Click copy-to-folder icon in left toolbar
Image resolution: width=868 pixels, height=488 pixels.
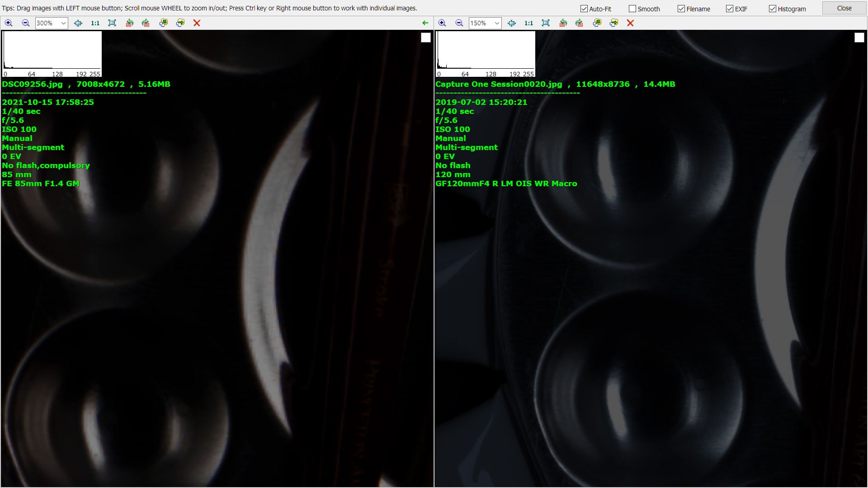point(163,23)
